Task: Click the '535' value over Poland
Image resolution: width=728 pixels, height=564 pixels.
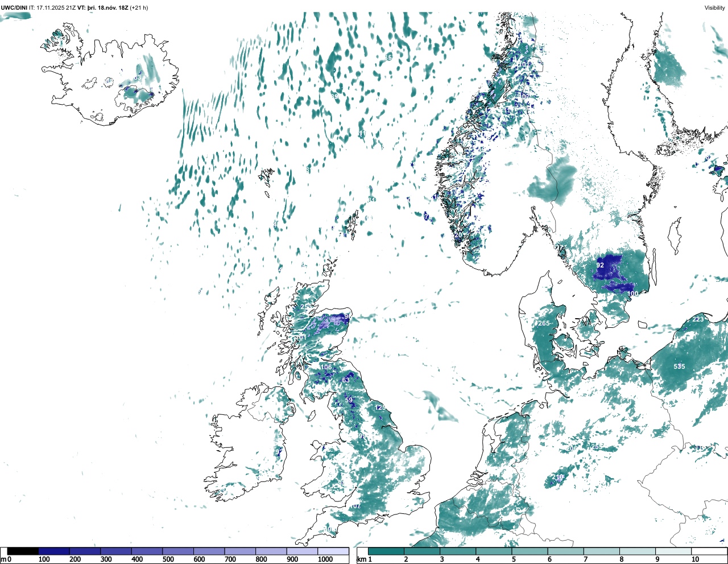Action: click(x=679, y=367)
